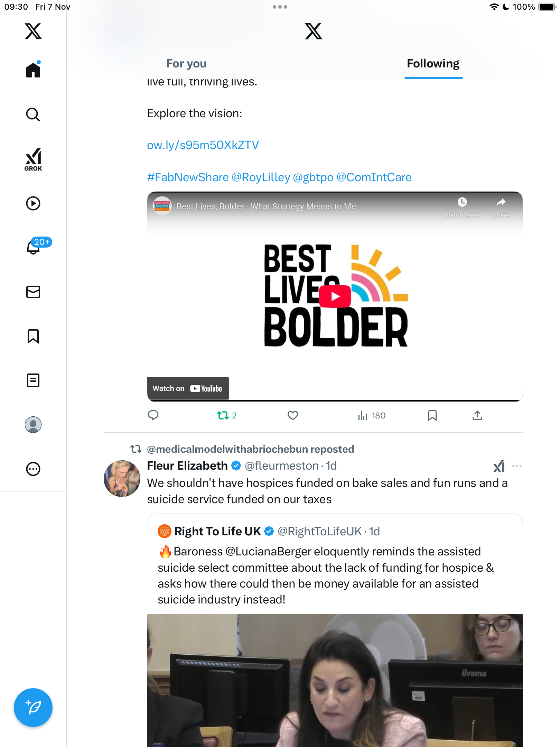Click the Grok icon on Fleur Elizabeth's post
The image size is (560, 747).
coord(499,466)
